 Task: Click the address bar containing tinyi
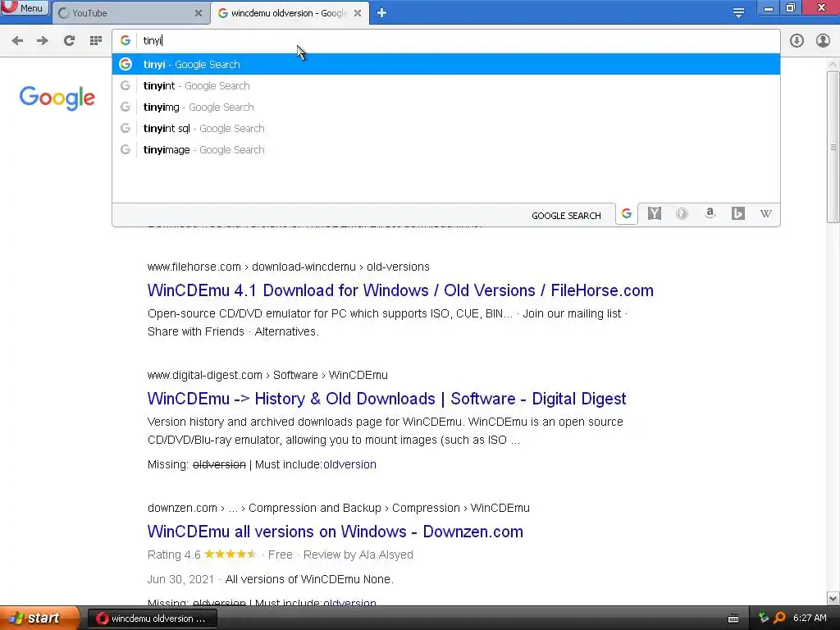coord(445,41)
